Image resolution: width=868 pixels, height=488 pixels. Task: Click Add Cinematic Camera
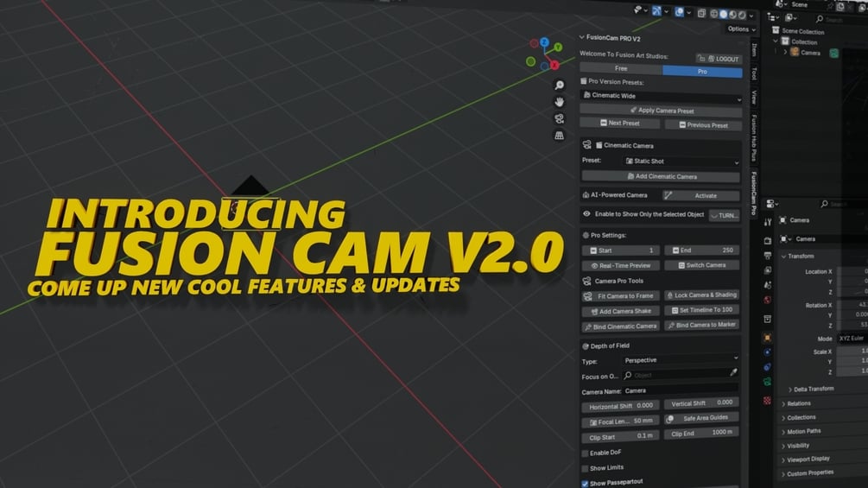(661, 176)
